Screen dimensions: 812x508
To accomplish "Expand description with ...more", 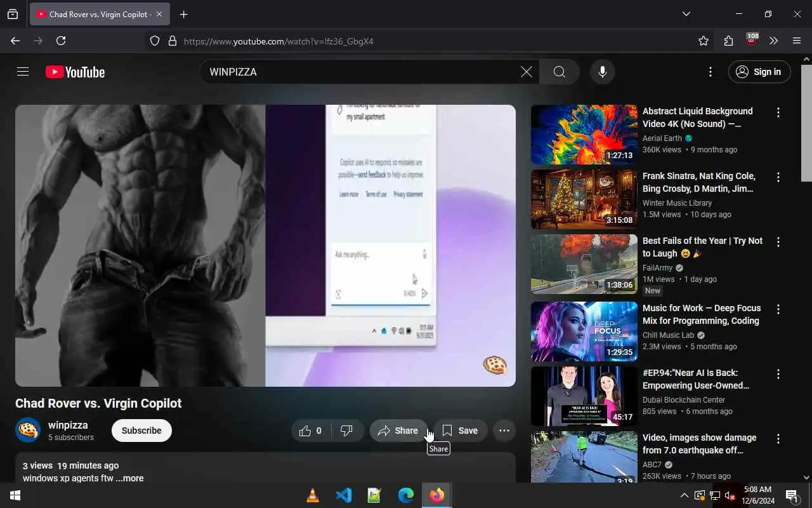I will click(129, 478).
